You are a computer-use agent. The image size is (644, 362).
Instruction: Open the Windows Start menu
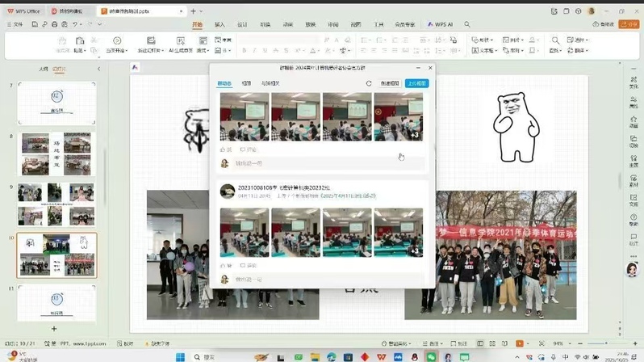pos(180,356)
